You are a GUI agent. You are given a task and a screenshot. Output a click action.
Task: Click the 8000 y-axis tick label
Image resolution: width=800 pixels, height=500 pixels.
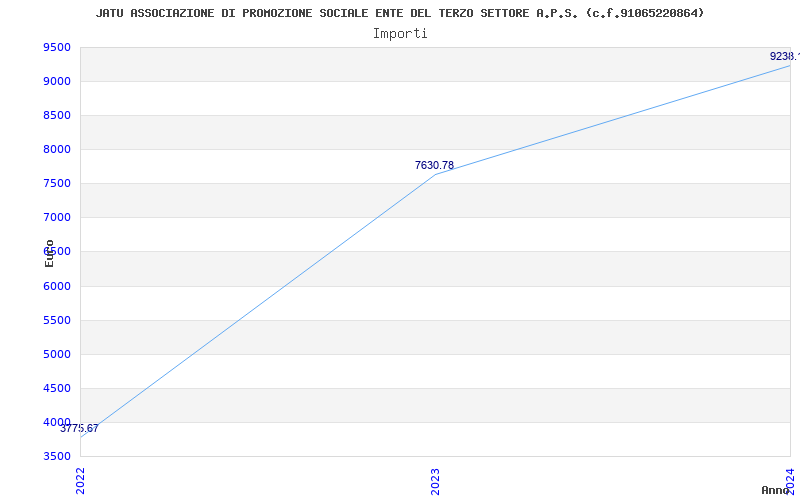tap(57, 149)
